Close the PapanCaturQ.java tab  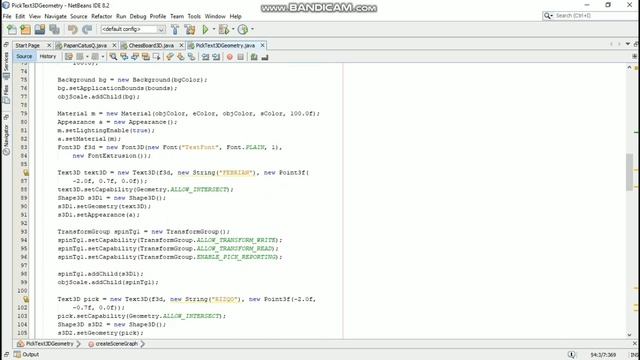click(114, 45)
